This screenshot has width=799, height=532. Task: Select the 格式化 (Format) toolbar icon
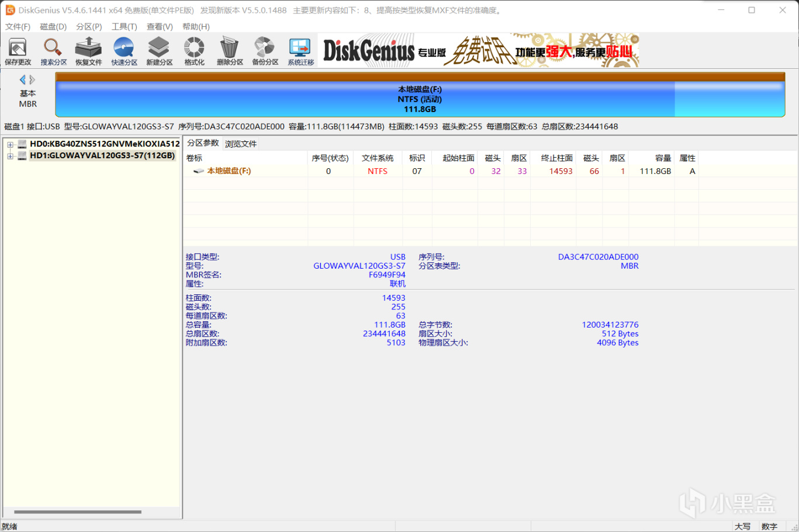(194, 51)
